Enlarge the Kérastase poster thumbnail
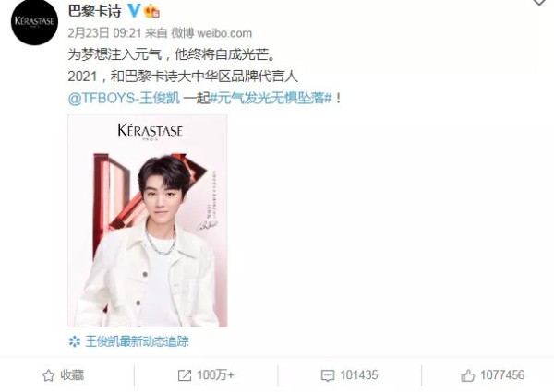The width and height of the screenshot is (554, 392). (x=148, y=220)
